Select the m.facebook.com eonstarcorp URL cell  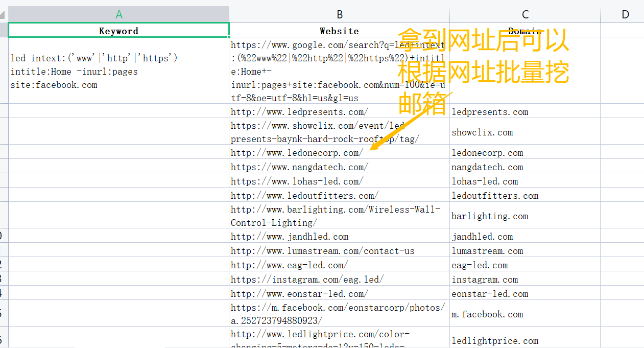(339, 313)
